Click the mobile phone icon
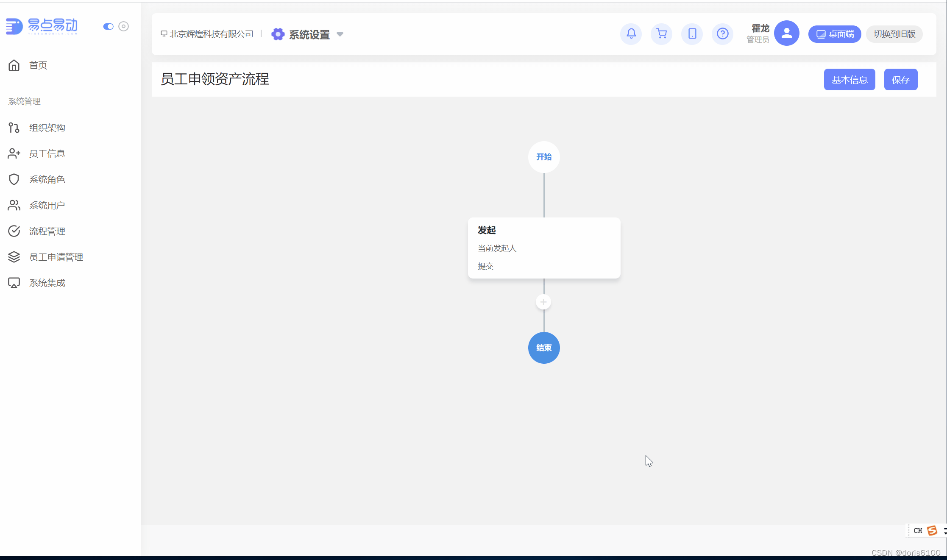Screen dimensions: 947x560 (692, 33)
